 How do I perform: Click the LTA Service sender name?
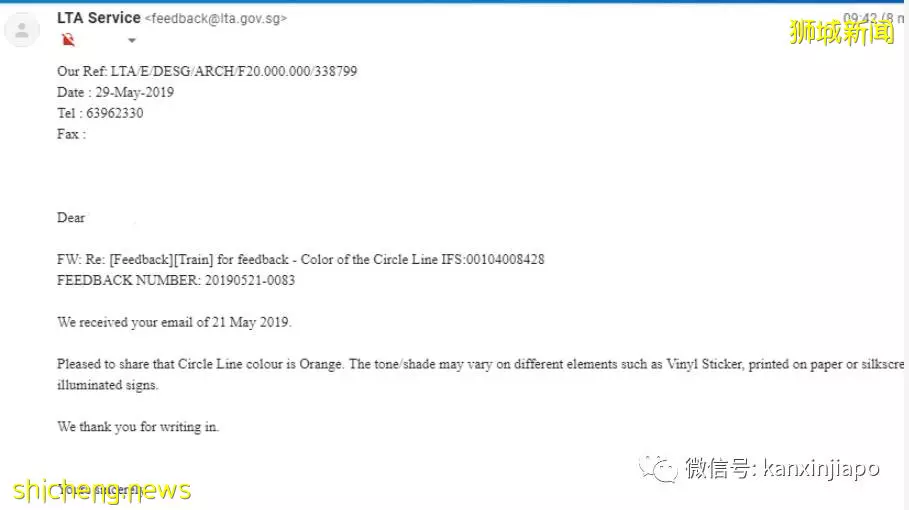point(99,18)
